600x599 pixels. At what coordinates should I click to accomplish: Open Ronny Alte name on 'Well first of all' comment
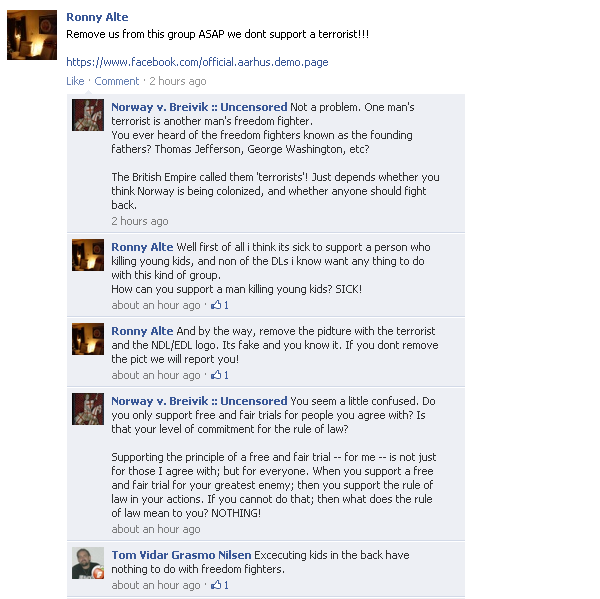[x=142, y=247]
